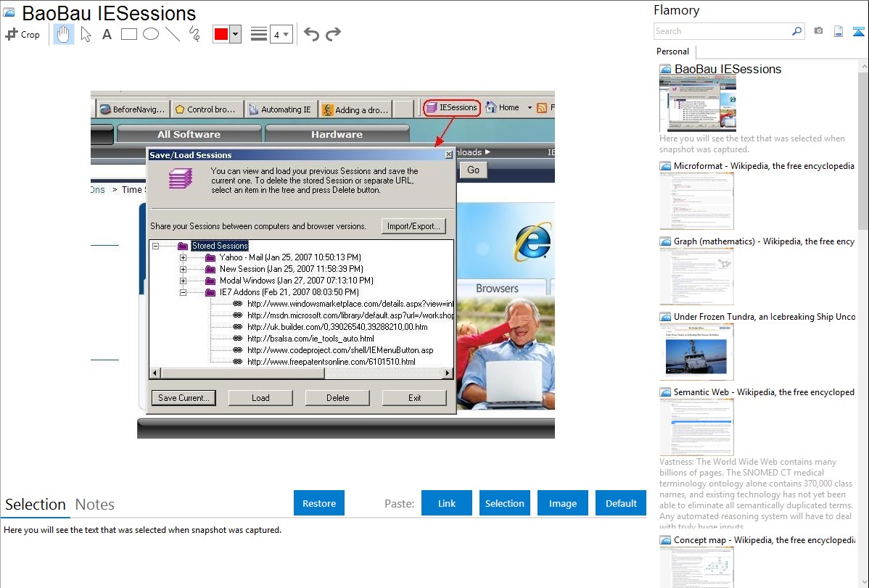Click the Under Frozen Tundra ship thumbnail
Screen dimensions: 869x588
[x=696, y=352]
